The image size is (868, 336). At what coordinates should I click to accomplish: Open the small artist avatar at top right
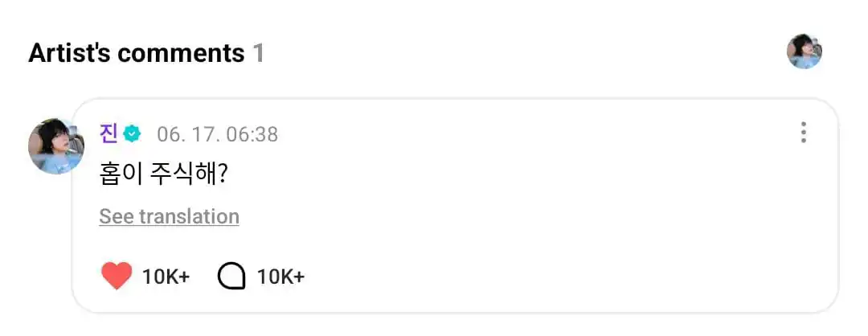(805, 51)
